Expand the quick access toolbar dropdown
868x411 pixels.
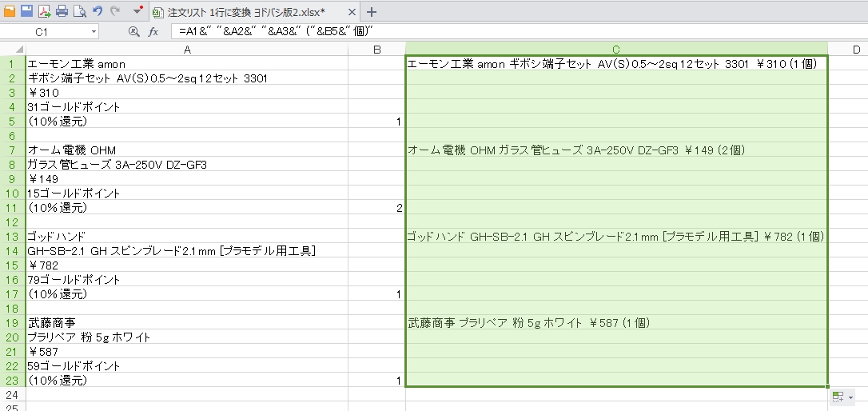point(137,11)
